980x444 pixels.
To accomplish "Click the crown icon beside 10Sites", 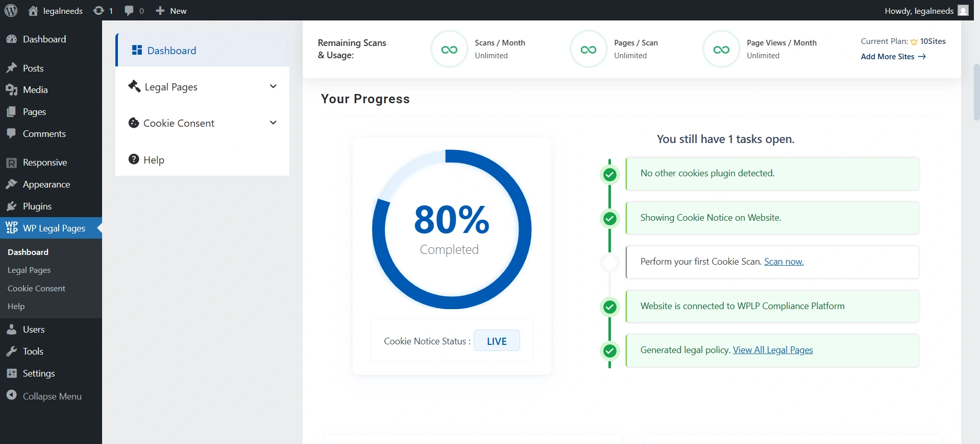I will point(914,42).
